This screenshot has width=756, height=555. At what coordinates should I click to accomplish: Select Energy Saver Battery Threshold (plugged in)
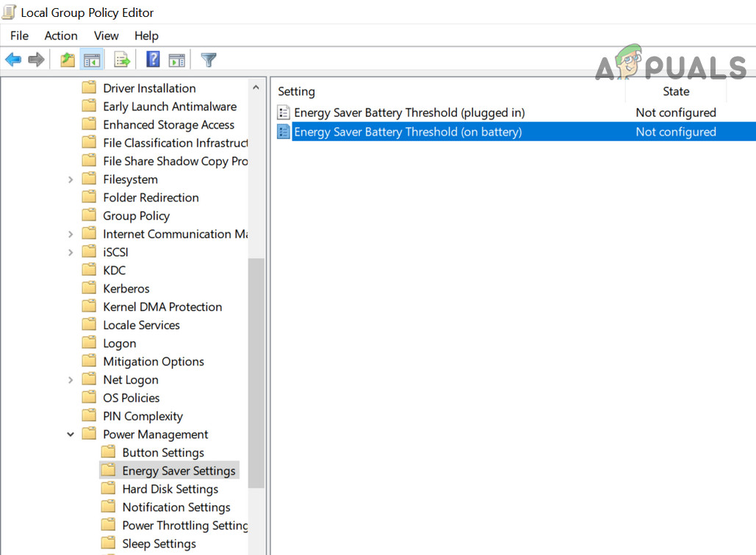tap(409, 112)
